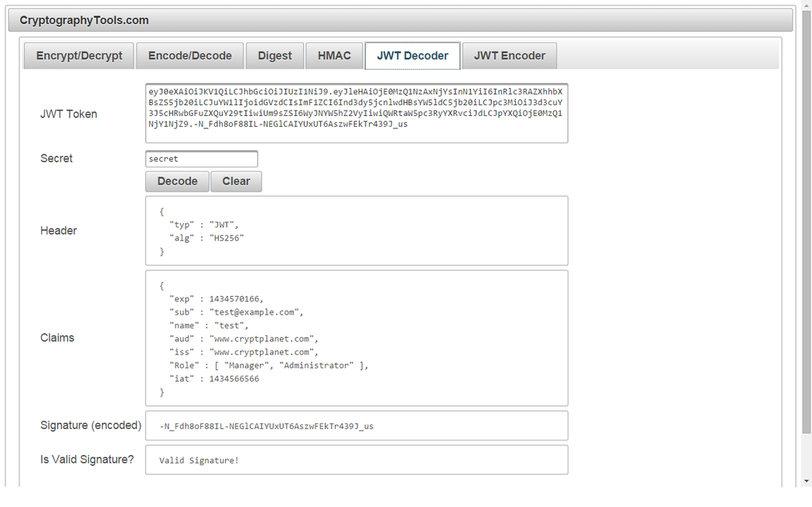Click the Is Valid Signature? label
812x507 pixels.
pyautogui.click(x=87, y=459)
